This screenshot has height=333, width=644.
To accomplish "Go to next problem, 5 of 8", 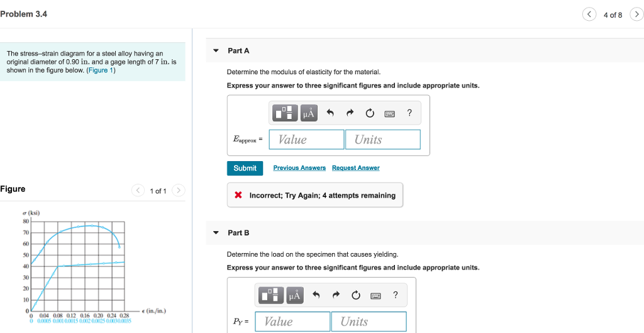I will pyautogui.click(x=636, y=14).
